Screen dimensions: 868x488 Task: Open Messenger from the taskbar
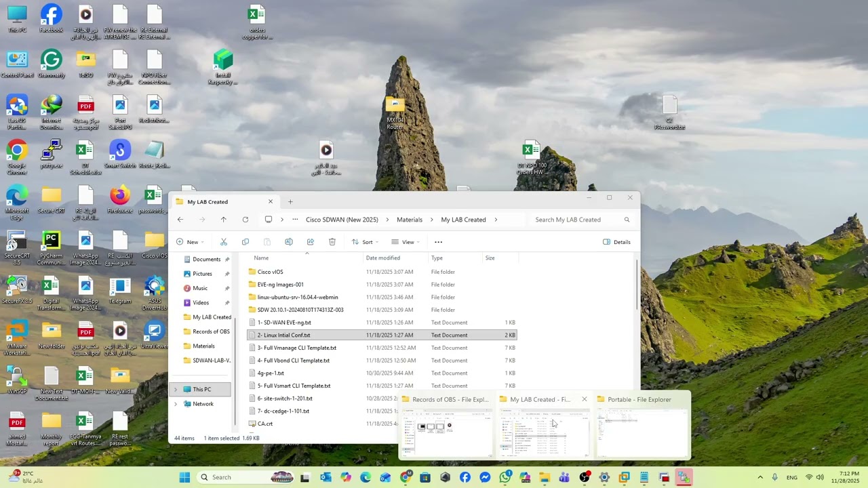pyautogui.click(x=485, y=477)
